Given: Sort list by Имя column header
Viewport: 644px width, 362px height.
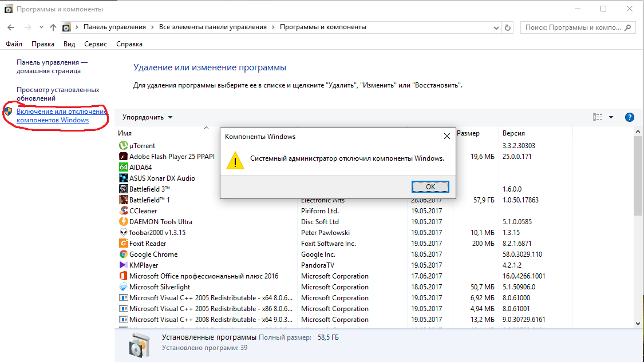Looking at the screenshot, I should (x=125, y=133).
